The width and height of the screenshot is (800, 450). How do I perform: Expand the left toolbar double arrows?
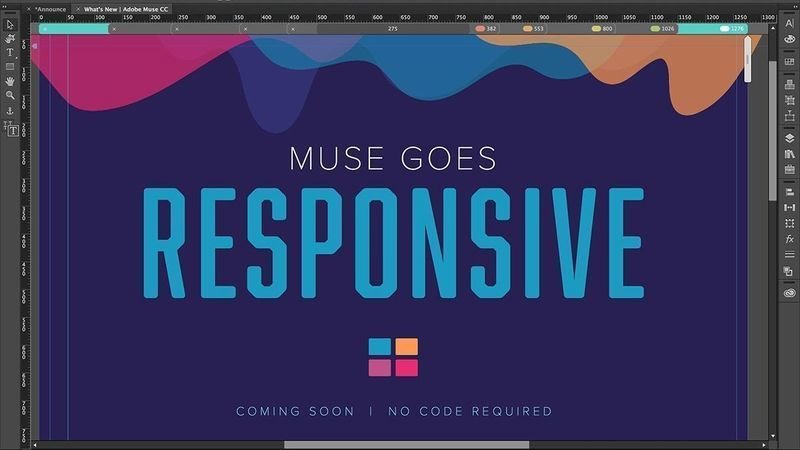[x=5, y=6]
